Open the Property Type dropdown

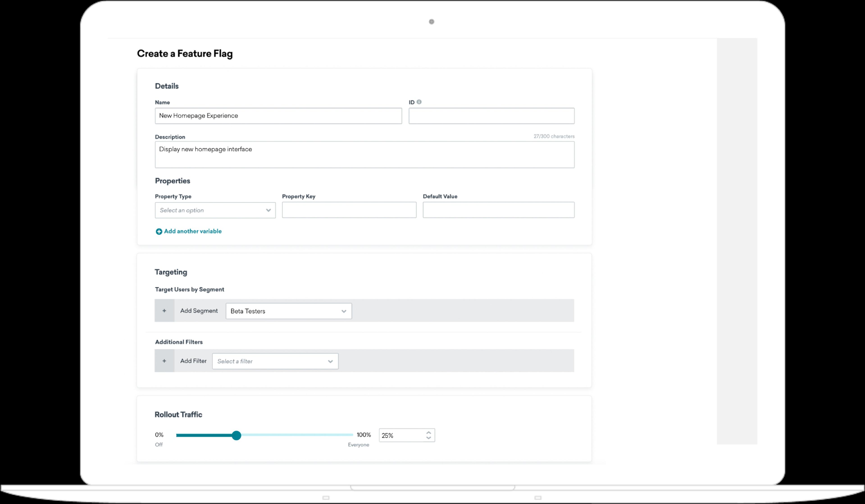click(215, 210)
